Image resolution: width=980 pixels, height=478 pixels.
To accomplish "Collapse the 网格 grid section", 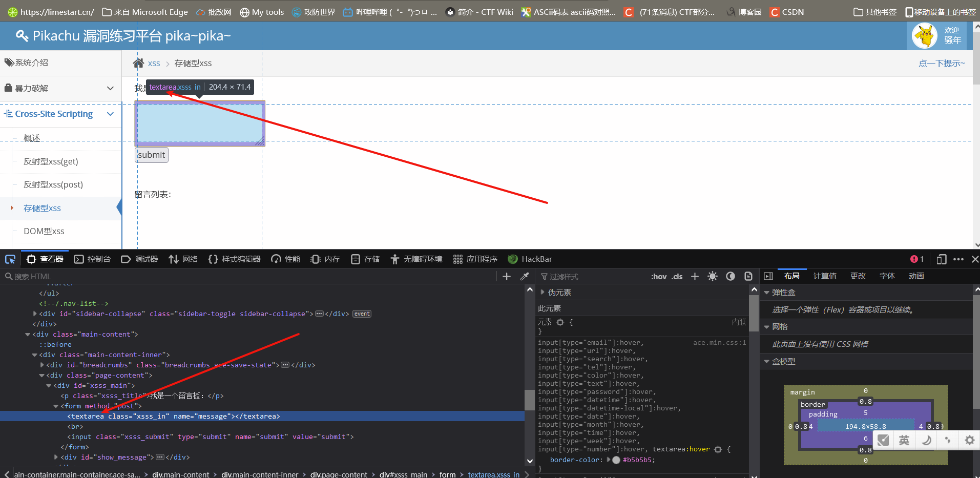I will pos(767,327).
